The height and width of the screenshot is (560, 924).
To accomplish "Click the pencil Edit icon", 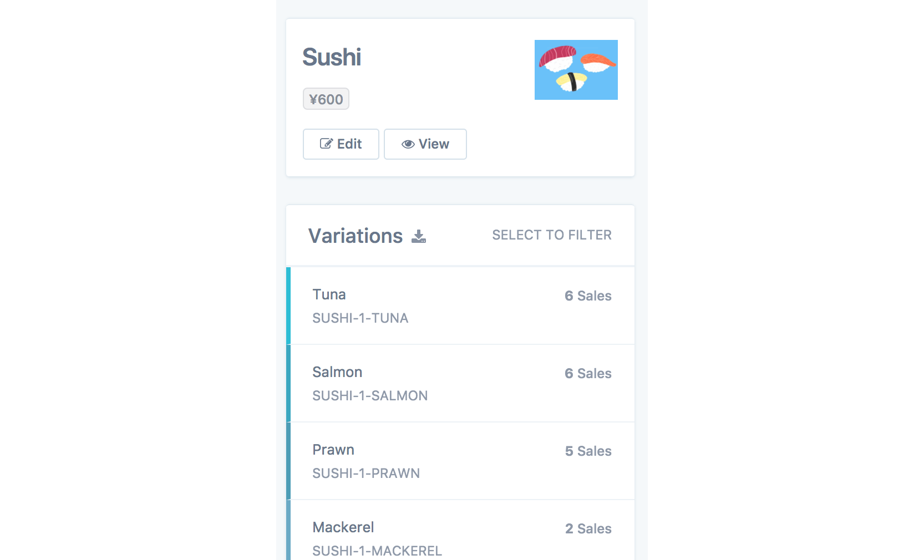I will pyautogui.click(x=326, y=144).
